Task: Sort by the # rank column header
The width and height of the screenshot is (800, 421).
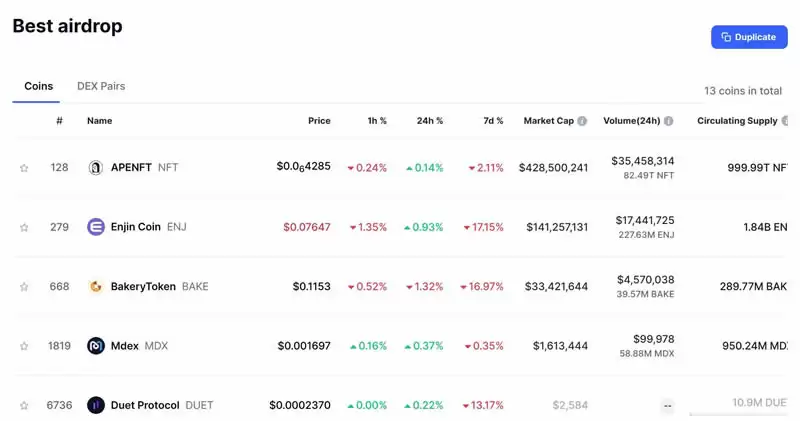Action: click(x=60, y=121)
